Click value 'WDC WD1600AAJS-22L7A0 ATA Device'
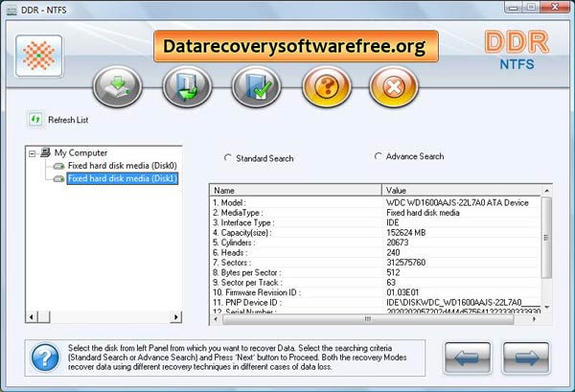 [x=457, y=203]
